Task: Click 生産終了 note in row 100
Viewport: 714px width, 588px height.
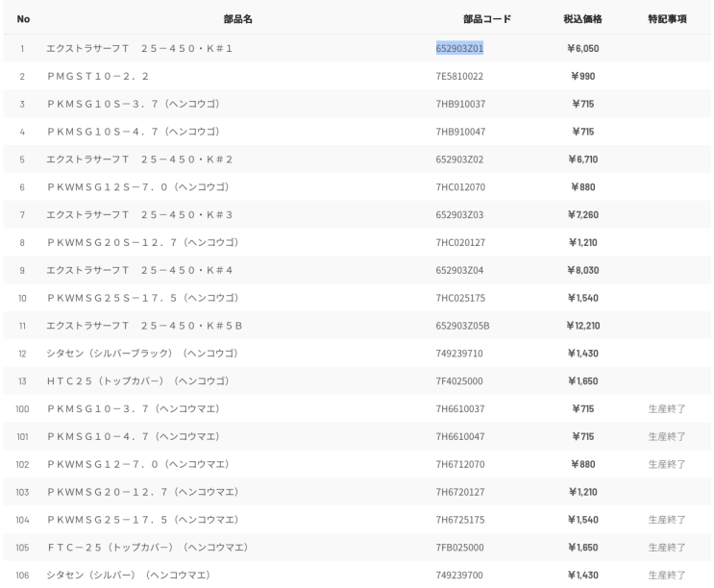Action: (x=667, y=408)
